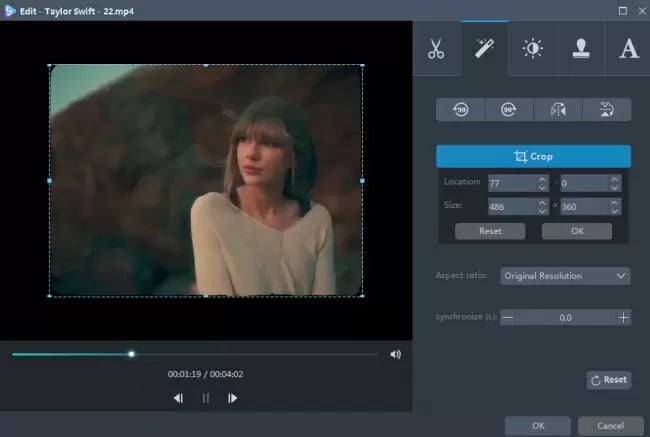Open the scissors trim tab
650x437 pixels.
click(x=435, y=49)
